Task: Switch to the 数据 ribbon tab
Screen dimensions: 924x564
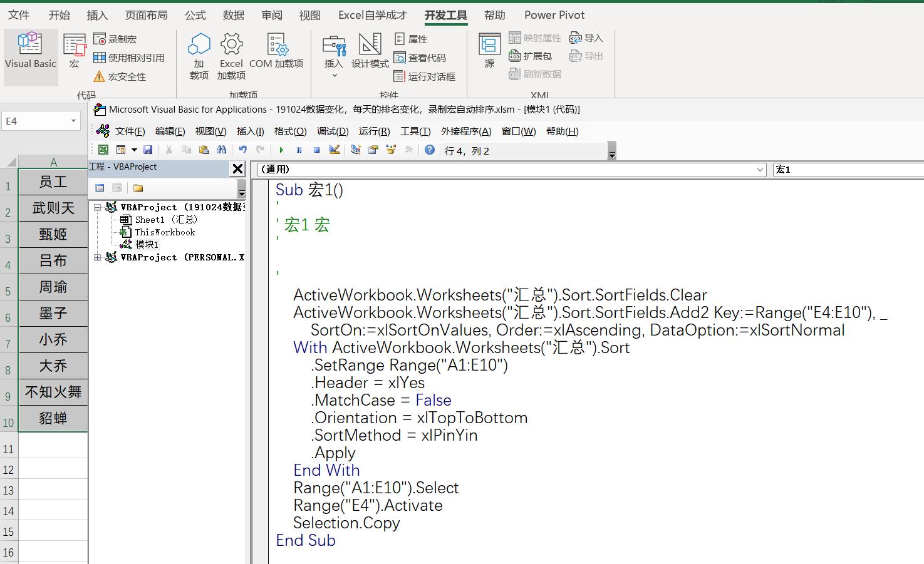Action: click(x=234, y=15)
